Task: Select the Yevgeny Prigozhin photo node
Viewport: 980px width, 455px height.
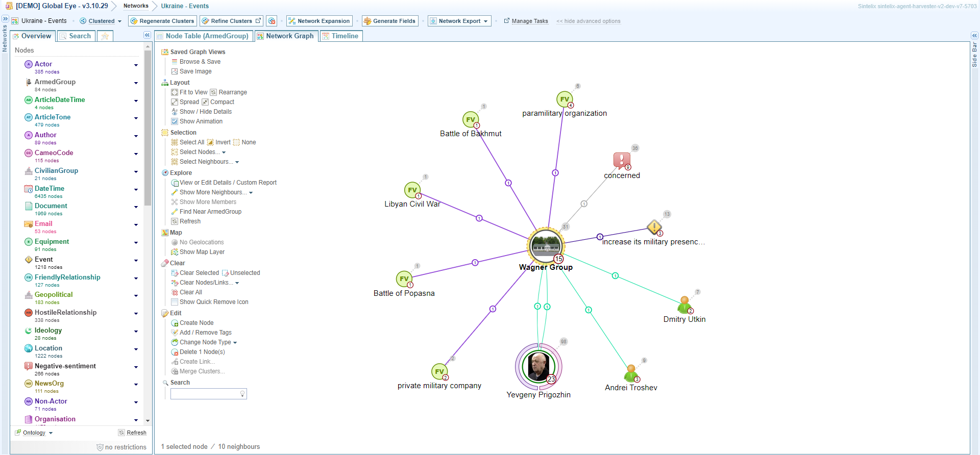Action: pos(538,367)
